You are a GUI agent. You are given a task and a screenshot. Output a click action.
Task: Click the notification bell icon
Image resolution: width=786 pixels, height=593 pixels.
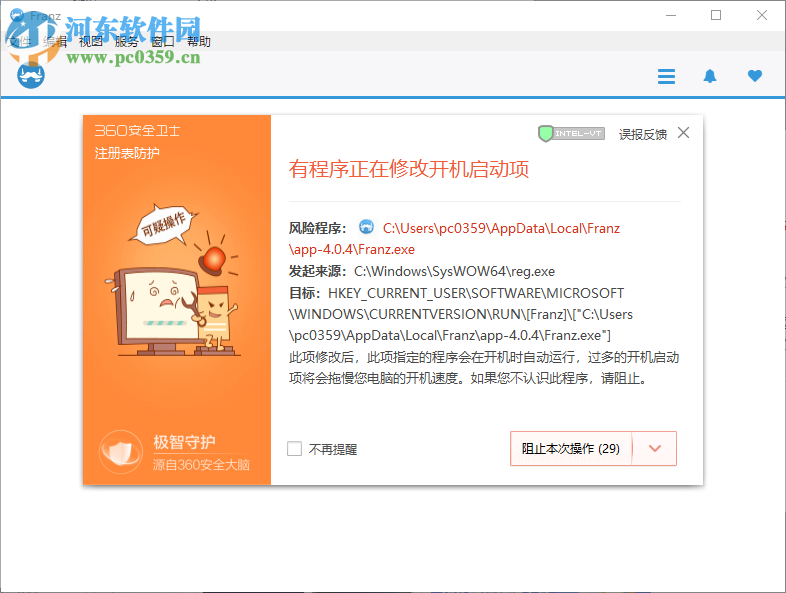click(710, 76)
